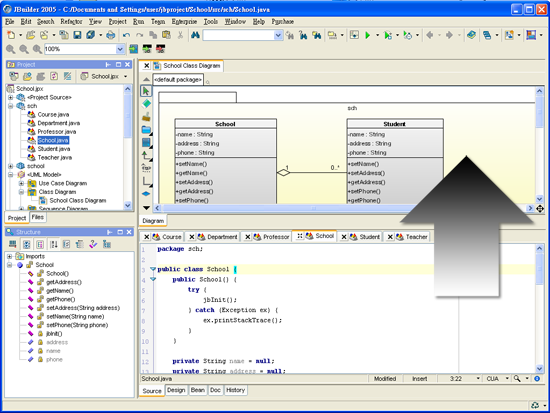Open the zoom percentage 100% combo box
This screenshot has height=413, width=550.
[x=120, y=49]
